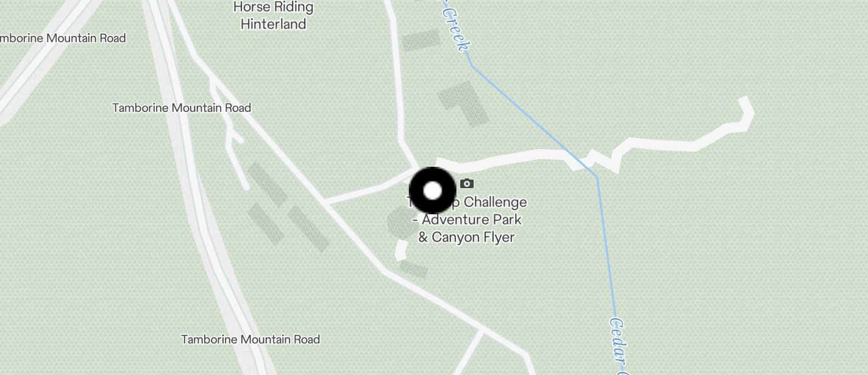Open the Adventure Park & Canyon Flyer label
Screen dimensions: 868x375
tap(467, 219)
